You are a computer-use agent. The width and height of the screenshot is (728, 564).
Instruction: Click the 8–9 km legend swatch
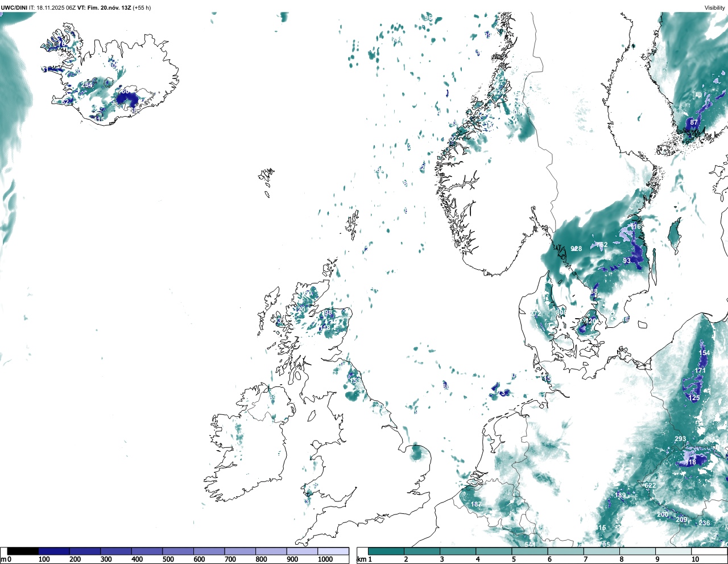coord(637,551)
